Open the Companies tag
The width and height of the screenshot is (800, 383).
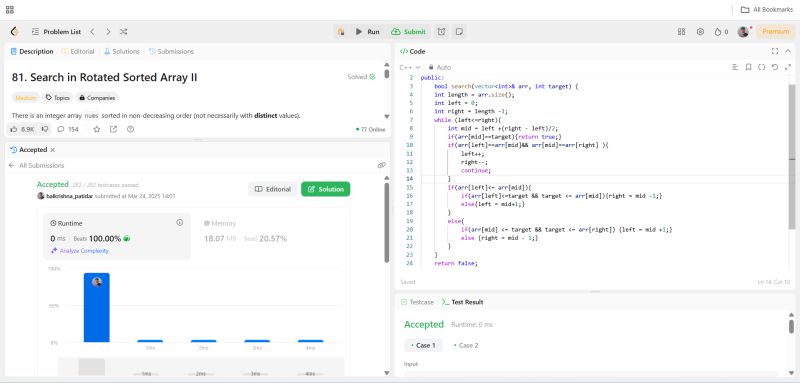[96, 97]
